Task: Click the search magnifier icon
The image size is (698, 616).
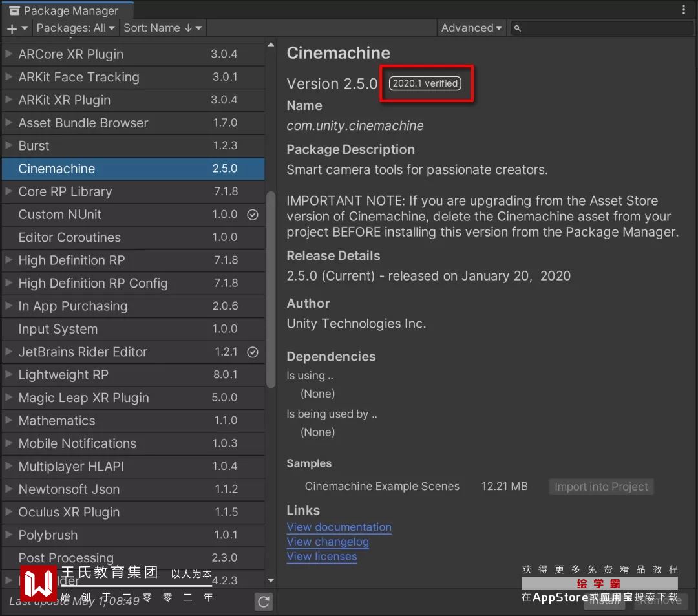Action: (517, 28)
